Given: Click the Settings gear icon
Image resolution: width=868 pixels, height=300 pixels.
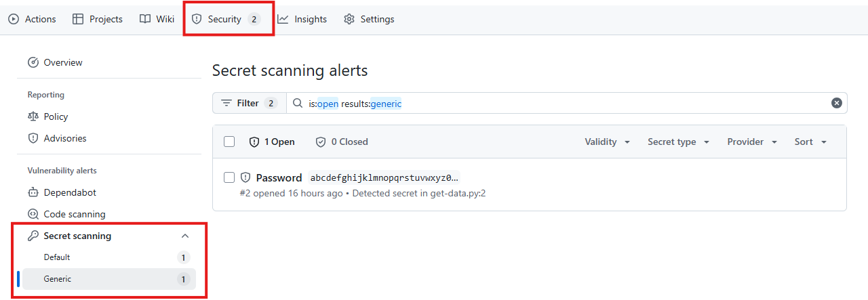Looking at the screenshot, I should pos(349,19).
